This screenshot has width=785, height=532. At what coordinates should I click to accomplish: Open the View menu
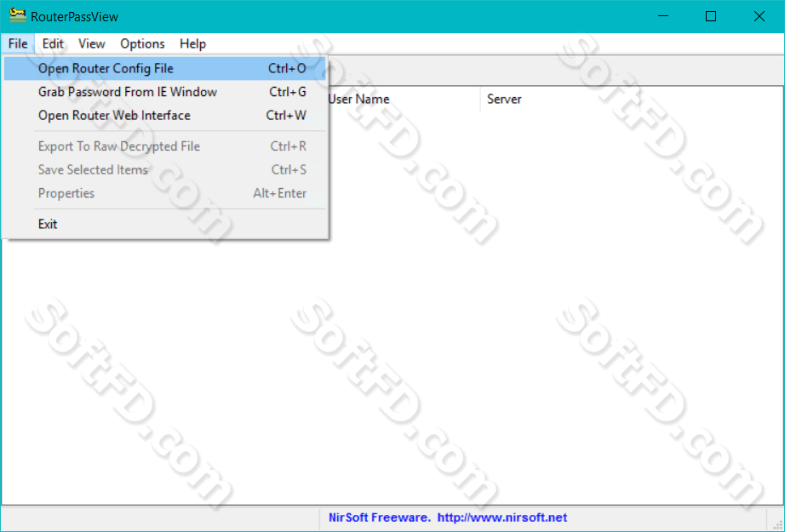pos(92,44)
